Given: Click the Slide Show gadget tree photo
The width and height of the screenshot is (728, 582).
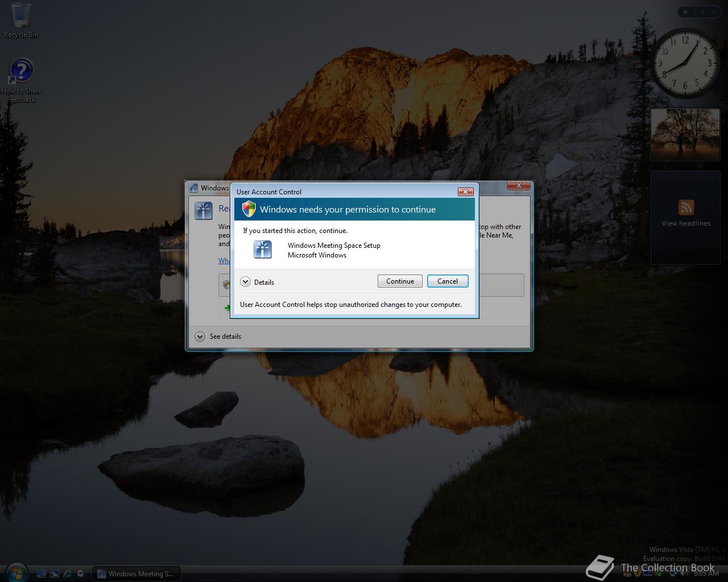Looking at the screenshot, I should click(686, 134).
